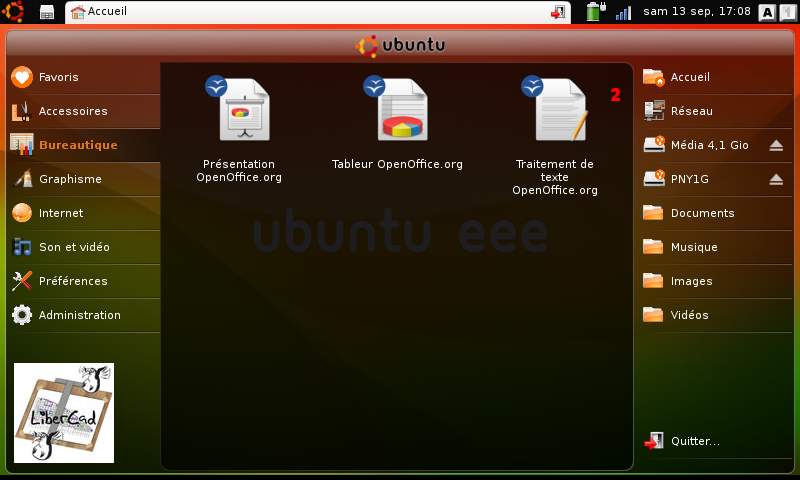Click the battery status icon
800x480 pixels.
click(595, 11)
